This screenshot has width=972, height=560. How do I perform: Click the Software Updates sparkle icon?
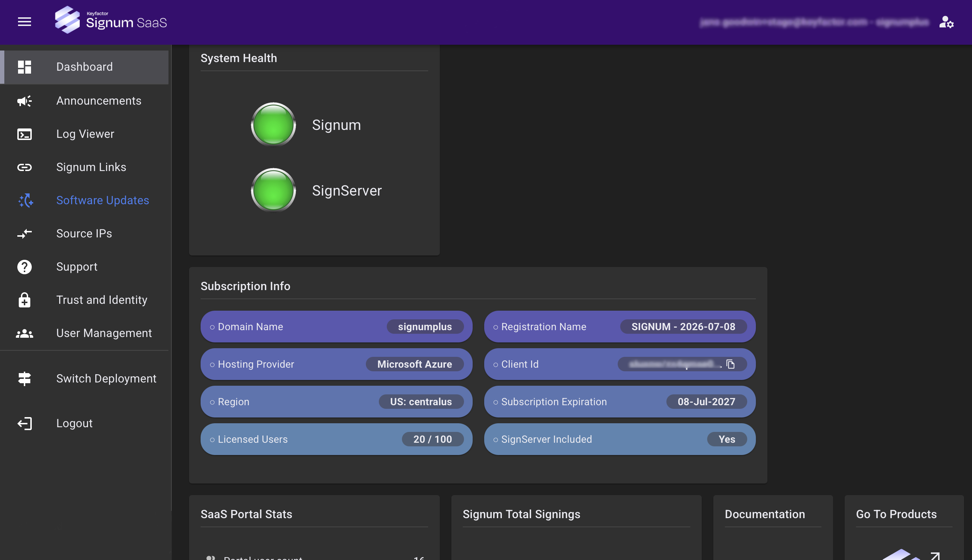tap(25, 200)
